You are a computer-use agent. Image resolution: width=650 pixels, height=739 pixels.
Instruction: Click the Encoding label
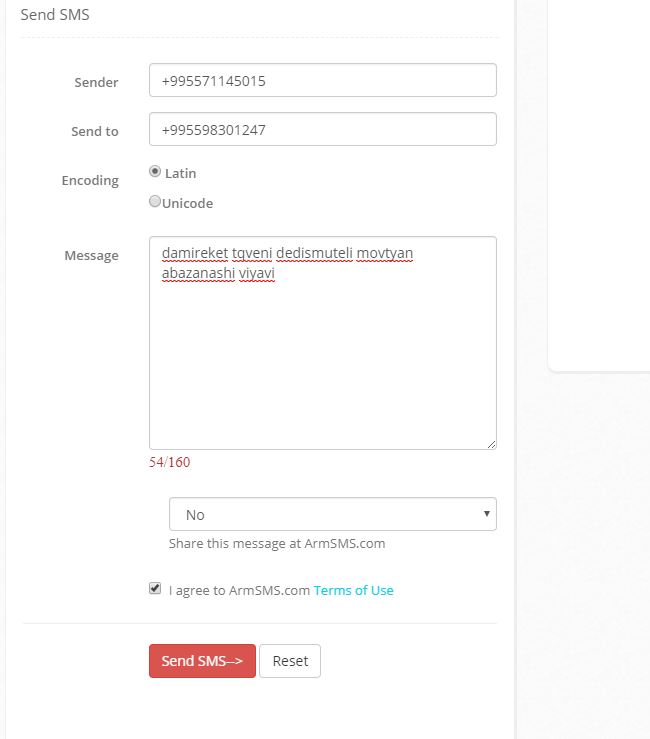click(90, 180)
